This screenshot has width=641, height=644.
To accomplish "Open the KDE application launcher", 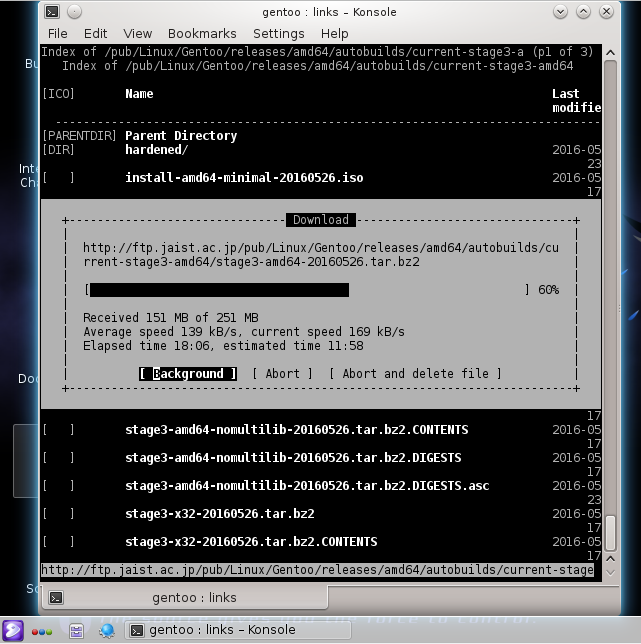I will [13, 630].
